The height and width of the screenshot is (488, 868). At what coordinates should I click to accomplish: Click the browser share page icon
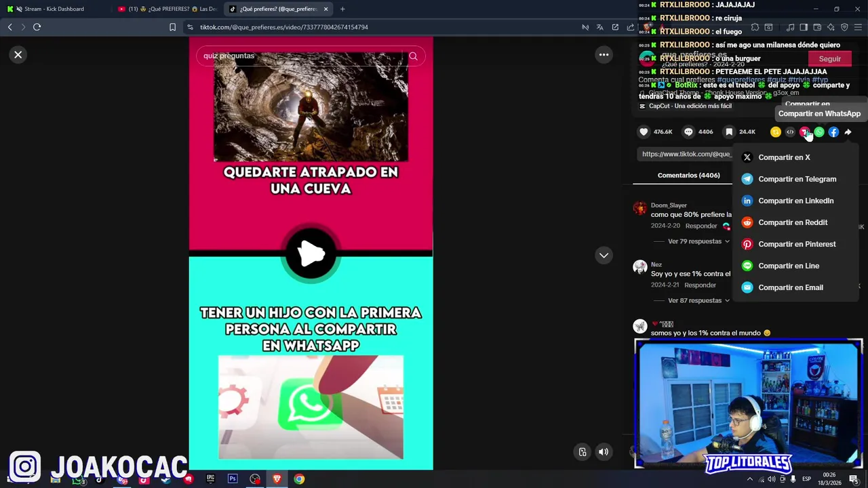coord(631,27)
